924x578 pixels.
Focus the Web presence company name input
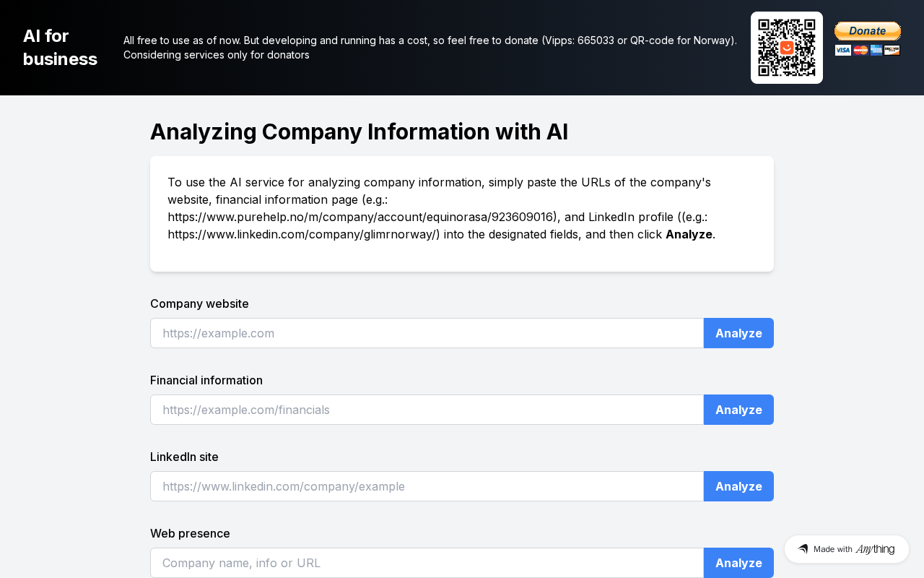coord(427,563)
